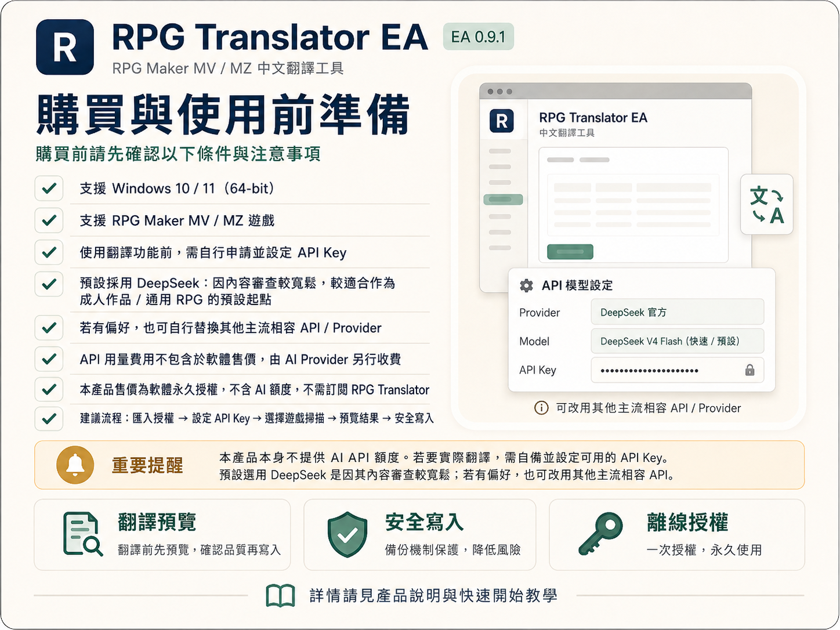Viewport: 840px width, 630px height.
Task: Click the text RPG Maker MV / MZ 中文翻譯工具
Action: click(x=228, y=68)
